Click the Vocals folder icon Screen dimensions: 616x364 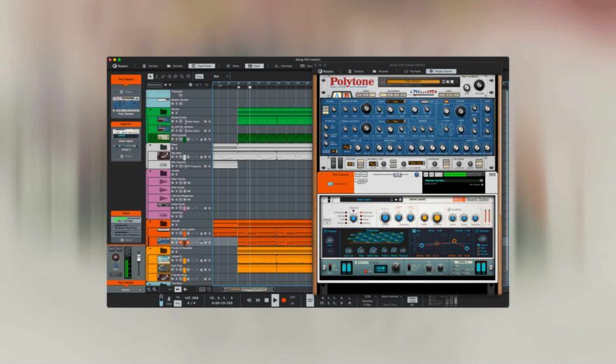pyautogui.click(x=163, y=173)
